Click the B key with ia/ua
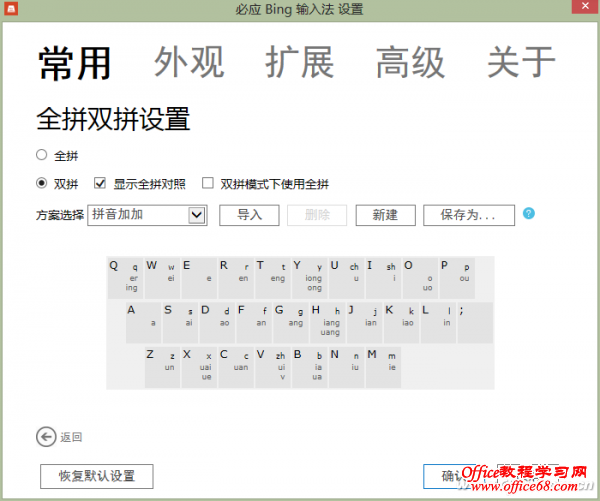Image resolution: width=600 pixels, height=501 pixels. [310, 367]
